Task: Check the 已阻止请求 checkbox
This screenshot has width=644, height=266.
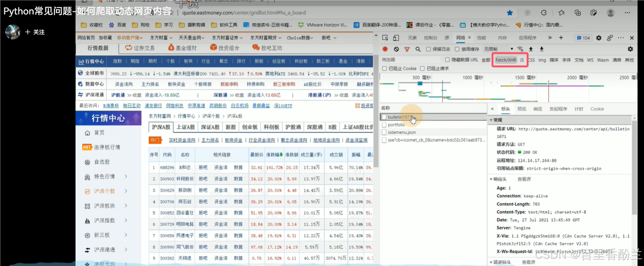Action: tap(422, 68)
